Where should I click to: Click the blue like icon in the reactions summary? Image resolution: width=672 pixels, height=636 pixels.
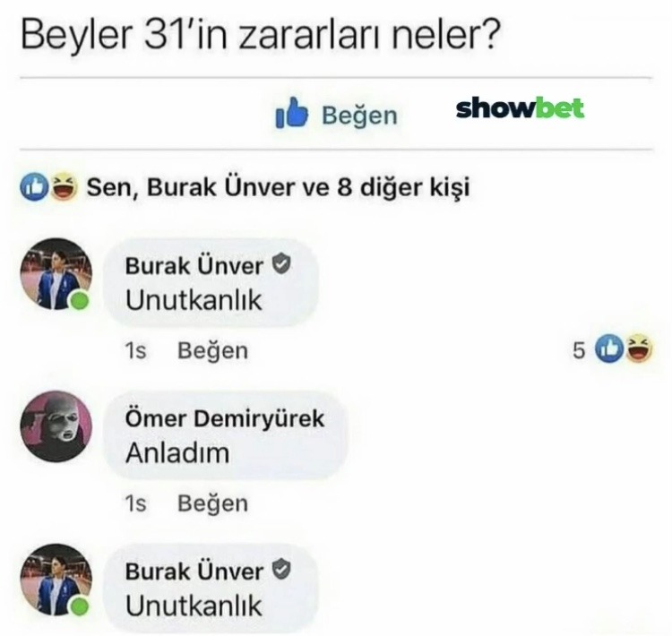[34, 187]
